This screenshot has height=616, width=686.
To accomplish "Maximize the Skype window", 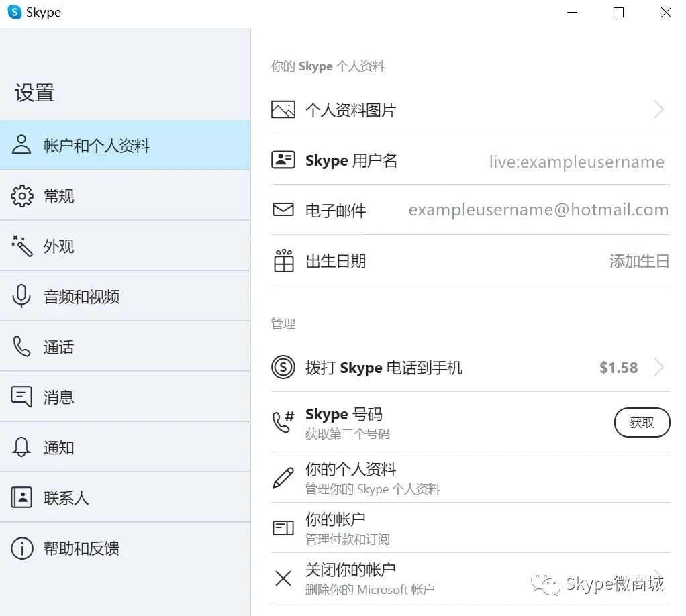I will (619, 12).
